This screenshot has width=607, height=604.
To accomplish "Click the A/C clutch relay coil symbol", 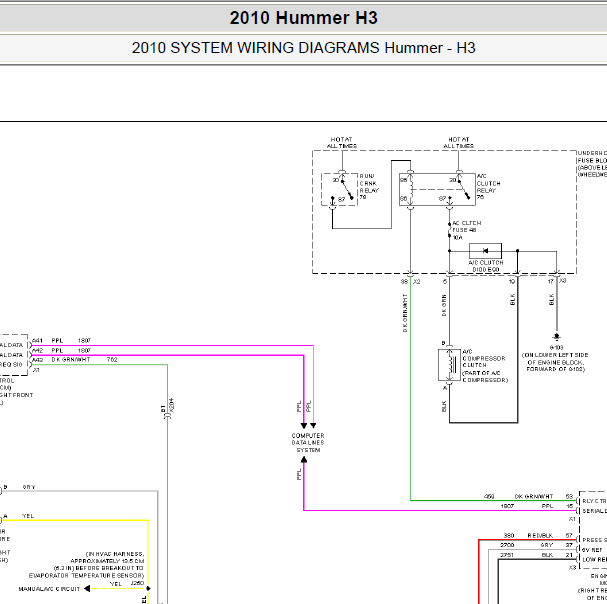I will (x=411, y=190).
